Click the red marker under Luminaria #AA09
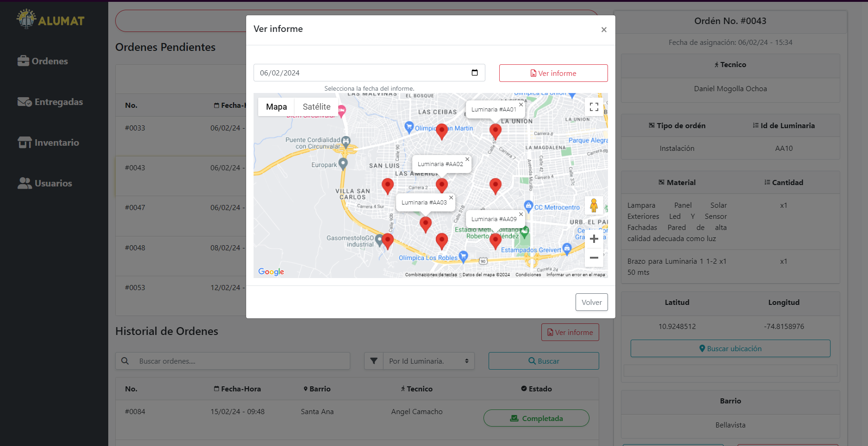868x446 pixels. pyautogui.click(x=496, y=241)
